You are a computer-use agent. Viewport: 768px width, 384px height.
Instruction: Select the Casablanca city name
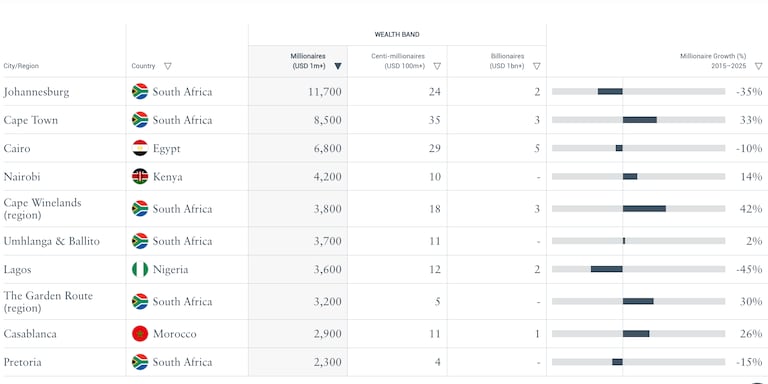click(30, 334)
